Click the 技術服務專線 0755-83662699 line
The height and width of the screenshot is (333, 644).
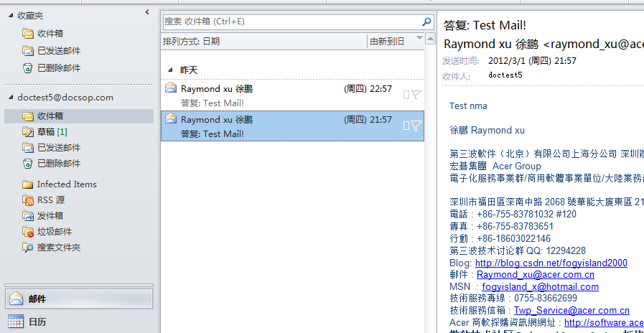tap(513, 299)
